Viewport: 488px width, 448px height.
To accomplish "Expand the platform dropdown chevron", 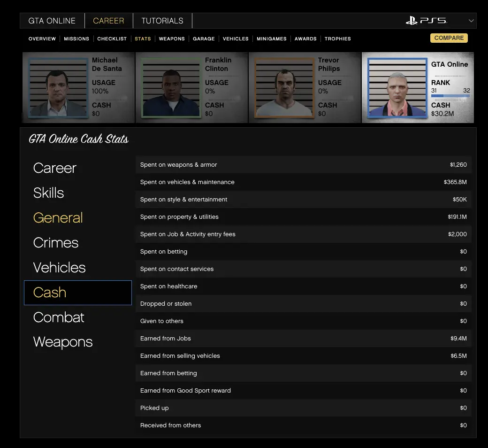I will pyautogui.click(x=471, y=21).
